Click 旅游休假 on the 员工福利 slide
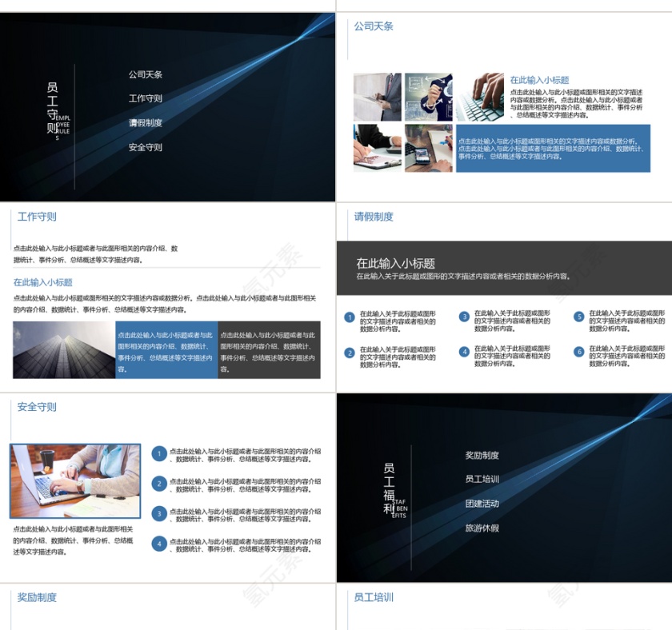 coord(482,528)
